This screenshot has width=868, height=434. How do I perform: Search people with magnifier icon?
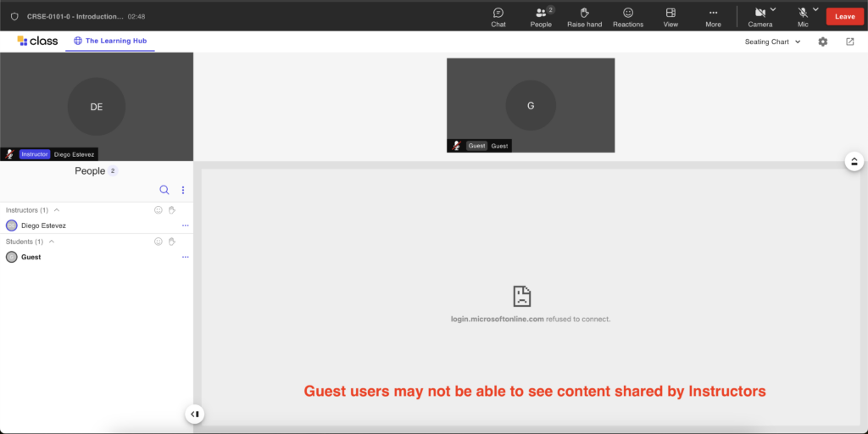(x=164, y=190)
